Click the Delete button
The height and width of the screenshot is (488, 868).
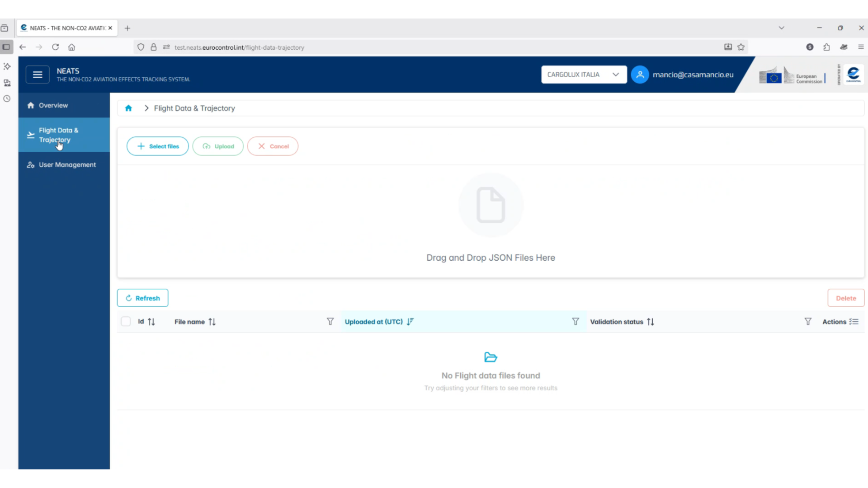point(845,298)
